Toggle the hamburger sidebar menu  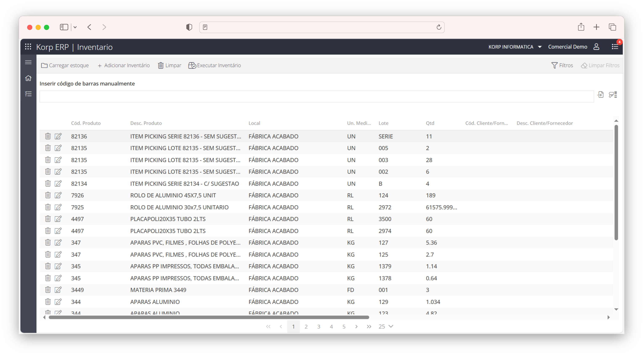coord(28,62)
